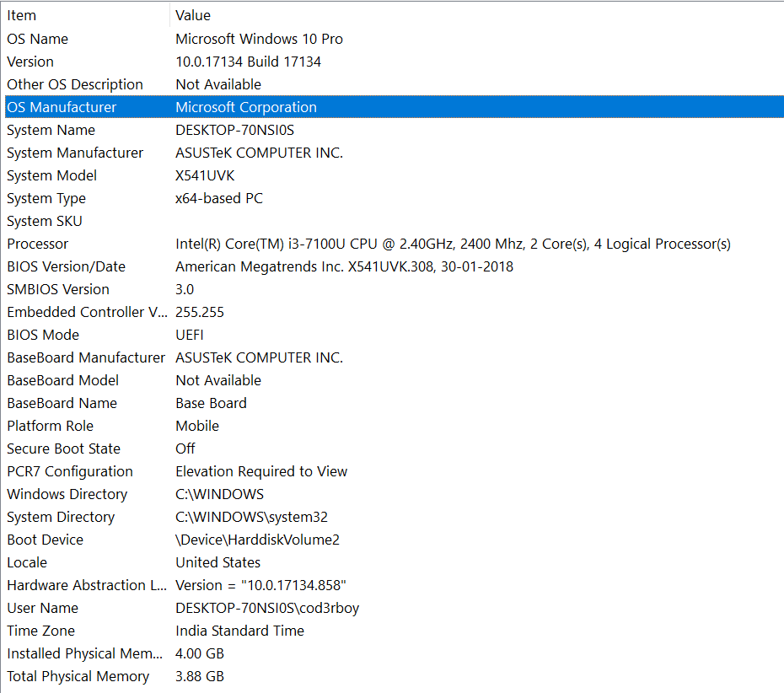
Task: Click the X541UVK model value
Action: 205,175
